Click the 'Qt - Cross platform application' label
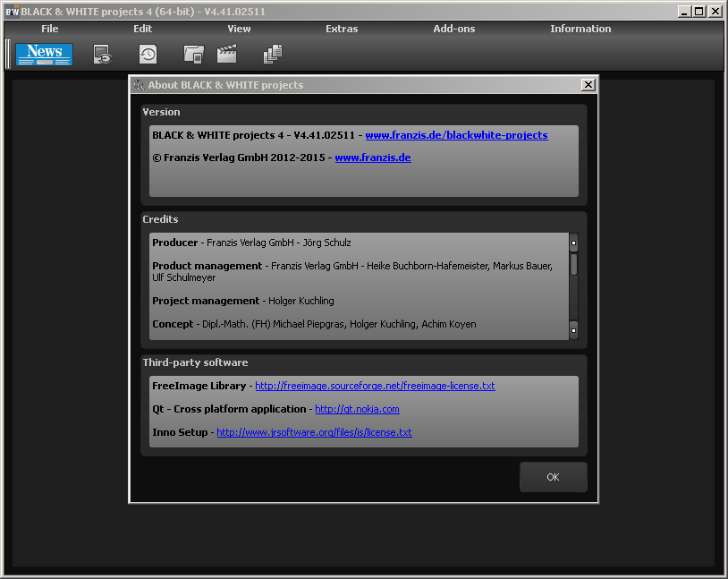728x579 pixels. point(229,409)
